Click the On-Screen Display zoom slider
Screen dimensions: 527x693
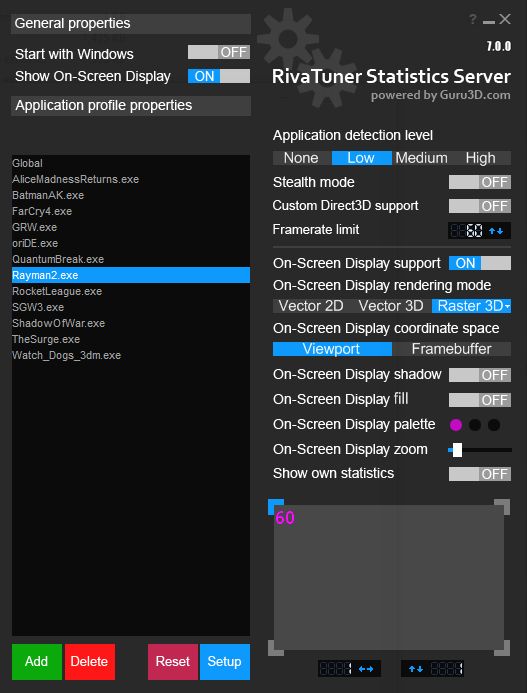[480, 450]
